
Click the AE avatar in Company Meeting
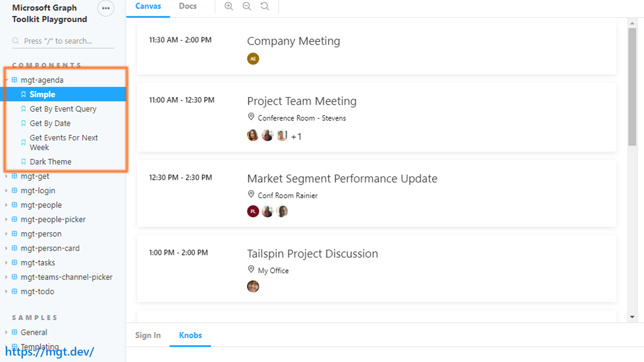pyautogui.click(x=253, y=59)
